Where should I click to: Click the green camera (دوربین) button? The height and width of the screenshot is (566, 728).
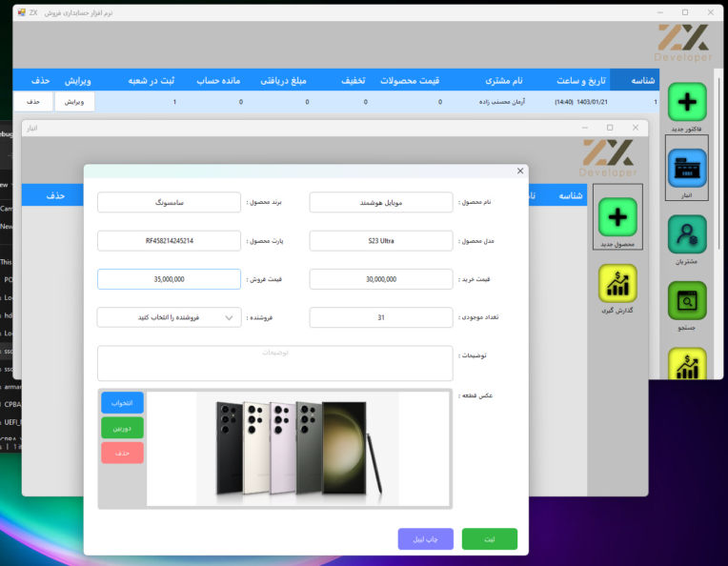tap(122, 428)
